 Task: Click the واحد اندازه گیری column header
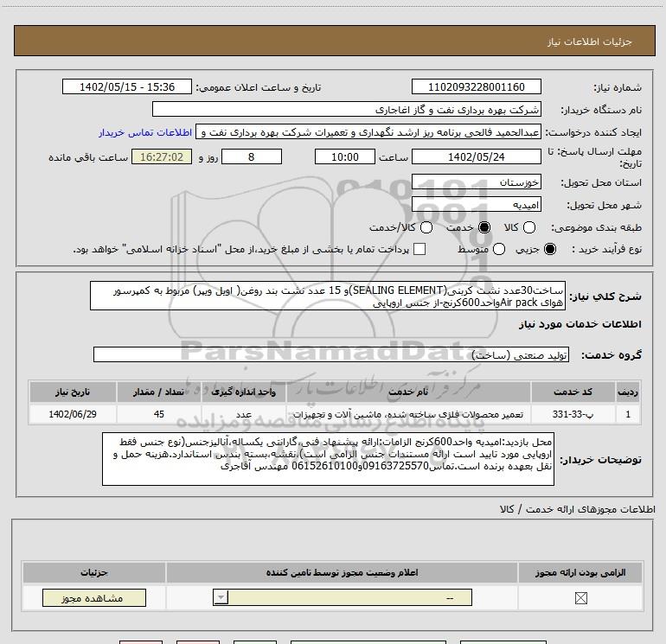point(244,392)
